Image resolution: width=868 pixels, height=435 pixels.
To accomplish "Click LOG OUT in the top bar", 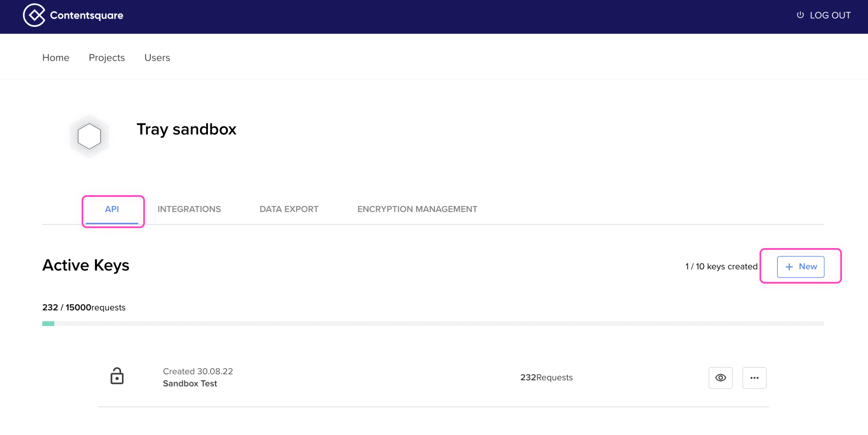I will (x=829, y=15).
